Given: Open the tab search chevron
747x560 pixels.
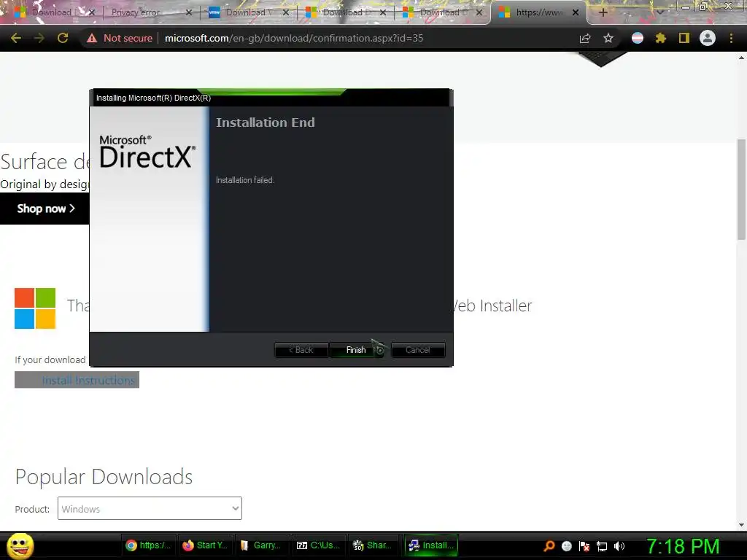Looking at the screenshot, I should click(659, 12).
